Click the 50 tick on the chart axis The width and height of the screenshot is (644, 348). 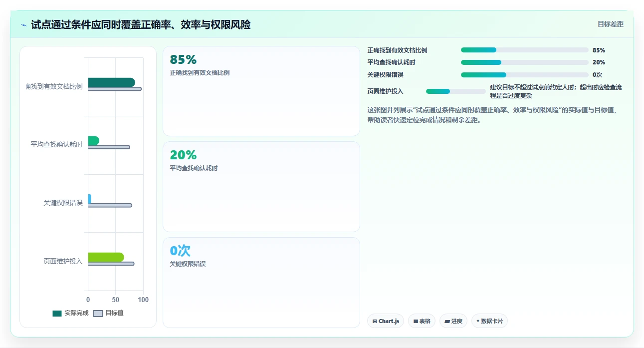[116, 300]
